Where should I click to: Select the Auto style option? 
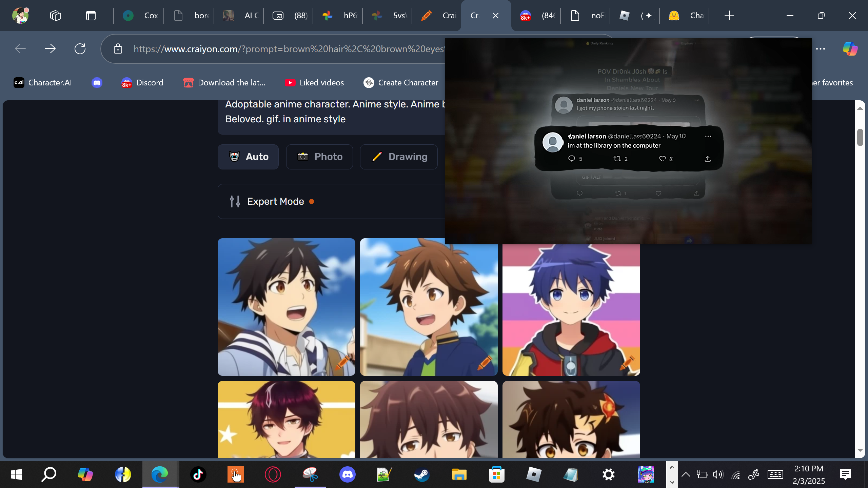coord(248,157)
